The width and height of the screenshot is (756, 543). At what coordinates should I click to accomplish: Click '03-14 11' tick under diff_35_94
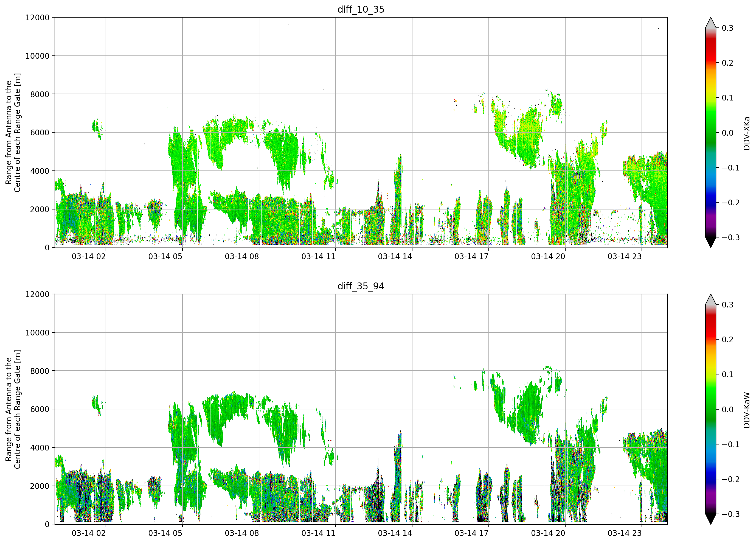318,533
